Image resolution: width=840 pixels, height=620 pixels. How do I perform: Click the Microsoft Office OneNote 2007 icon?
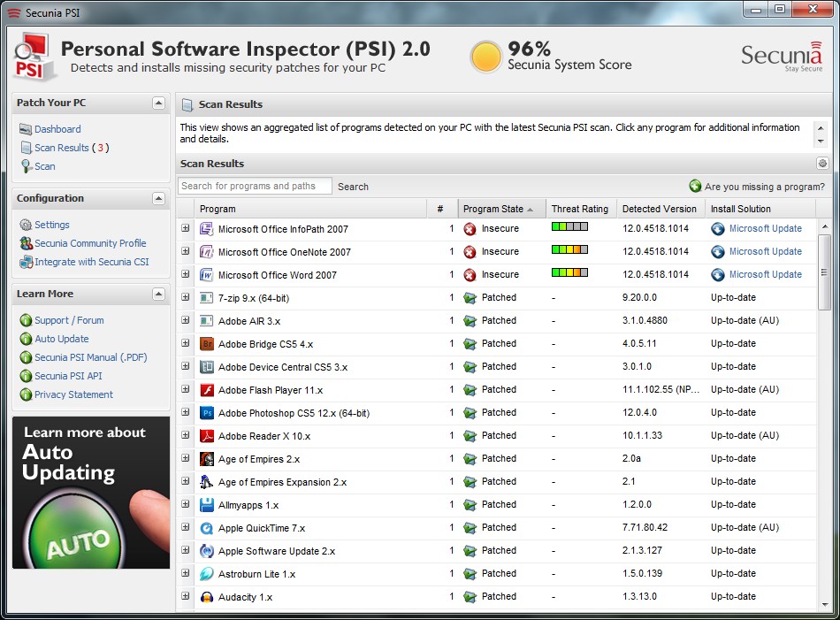(x=206, y=252)
